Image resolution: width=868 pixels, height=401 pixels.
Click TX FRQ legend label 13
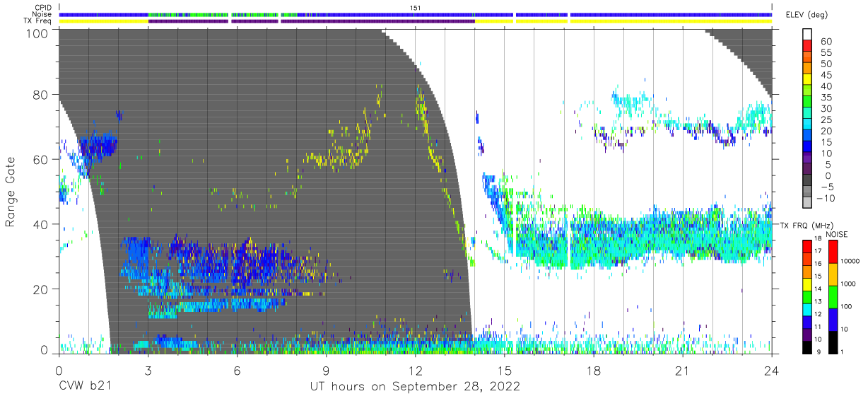(818, 301)
